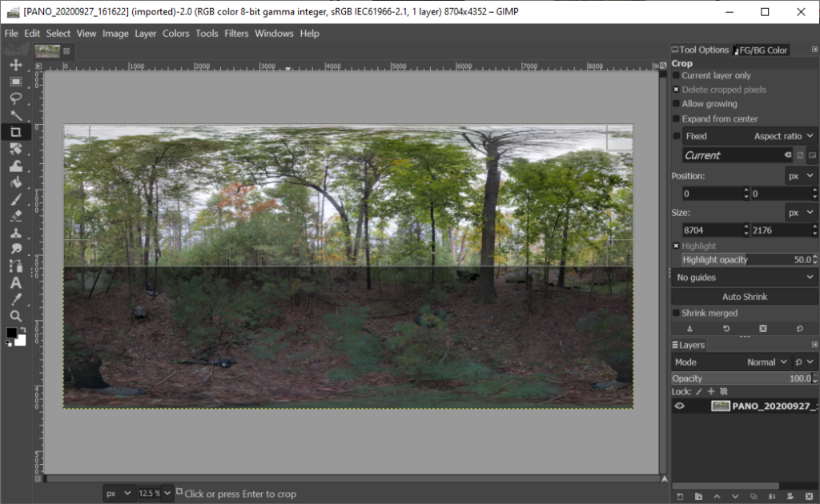Open the Fixed Aspect ratio dropdown
Image resolution: width=820 pixels, height=504 pixels.
pos(750,136)
